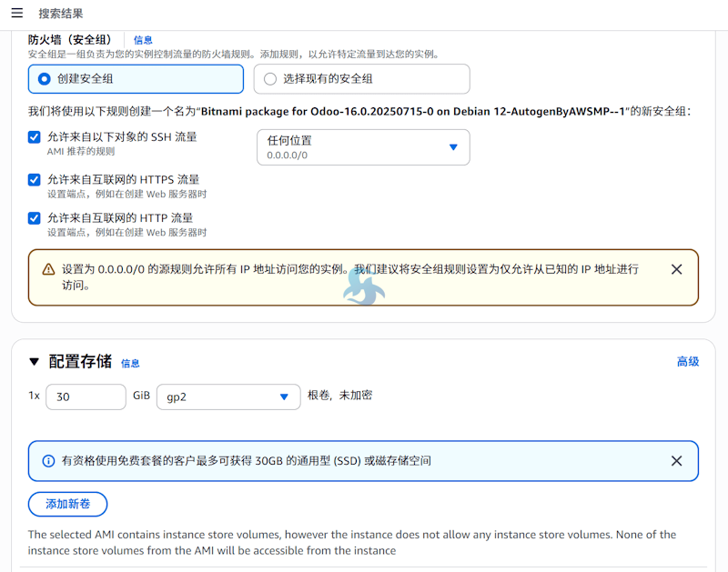Close the free tier storage notice
Screen dimensions: 728x572
pyautogui.click(x=676, y=461)
